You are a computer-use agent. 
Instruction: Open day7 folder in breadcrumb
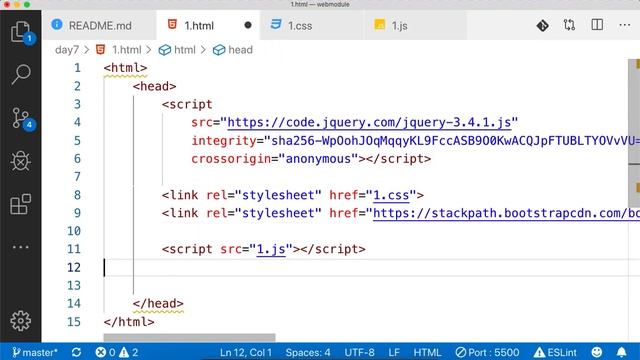pos(67,50)
